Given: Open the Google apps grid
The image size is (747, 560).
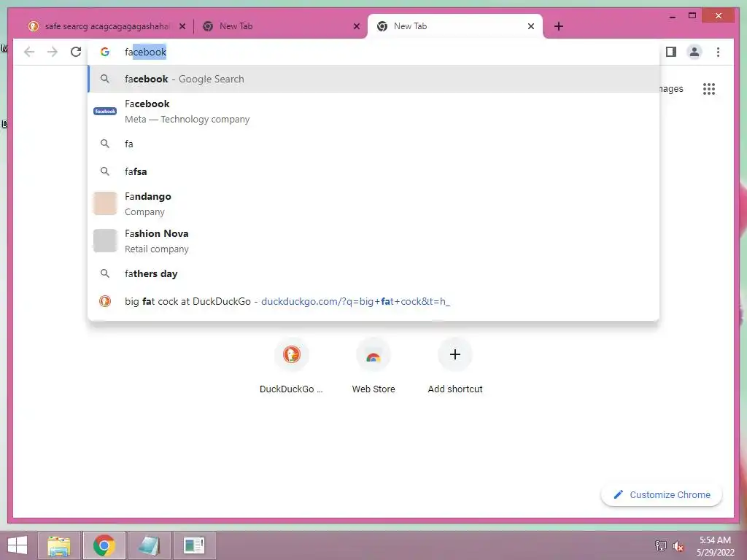Looking at the screenshot, I should pyautogui.click(x=709, y=89).
